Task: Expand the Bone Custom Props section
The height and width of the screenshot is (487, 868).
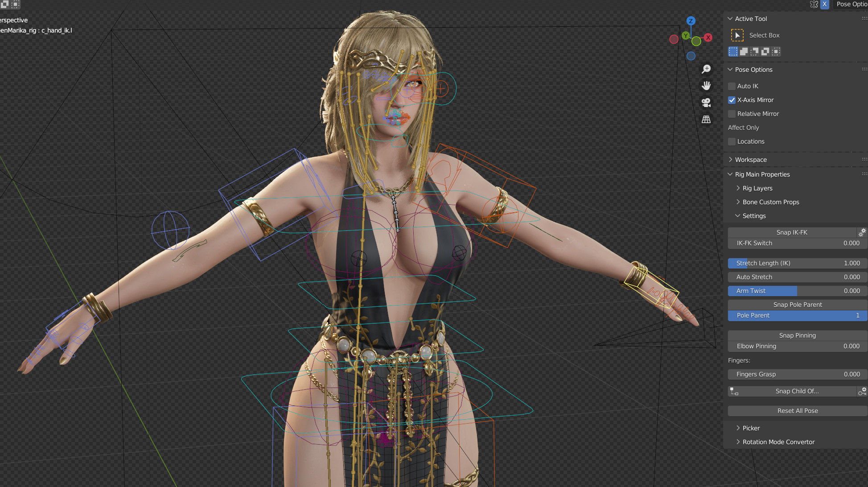Action: pos(770,202)
